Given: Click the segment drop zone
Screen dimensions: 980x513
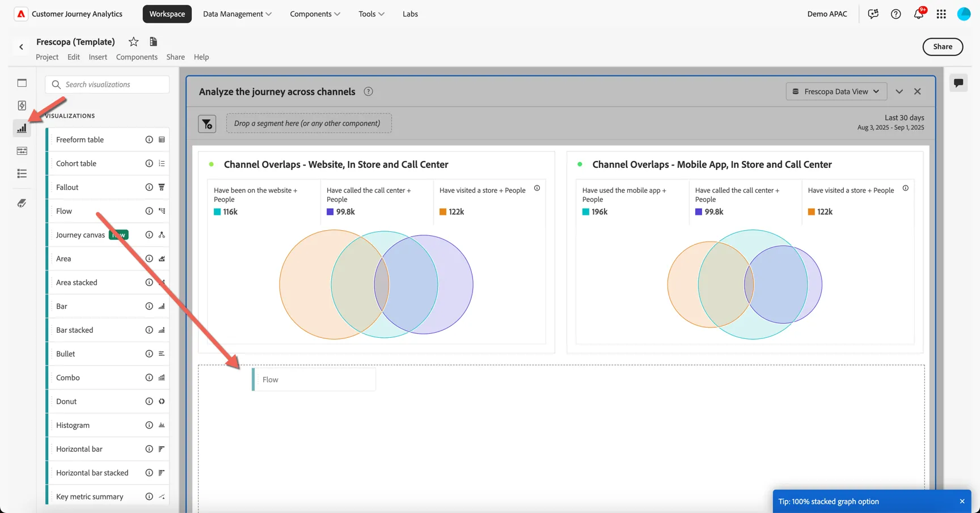Looking at the screenshot, I should click(x=309, y=124).
